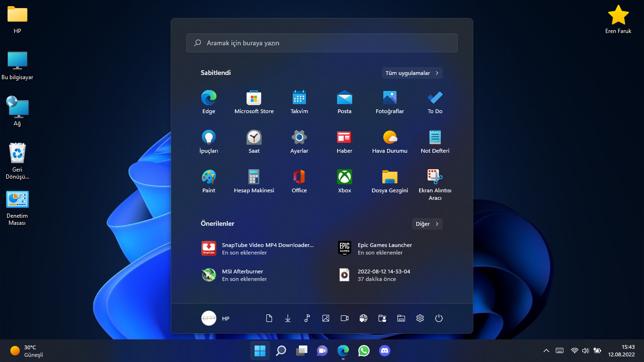Select Bu bilgisayar desktop icon
The image size is (644, 362).
17,66
